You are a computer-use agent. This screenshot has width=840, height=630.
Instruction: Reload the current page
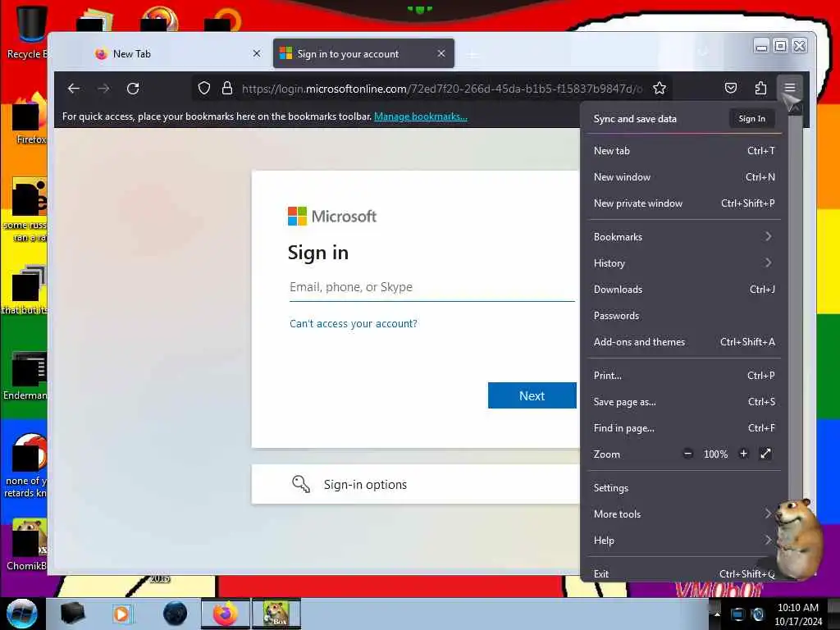click(x=134, y=89)
